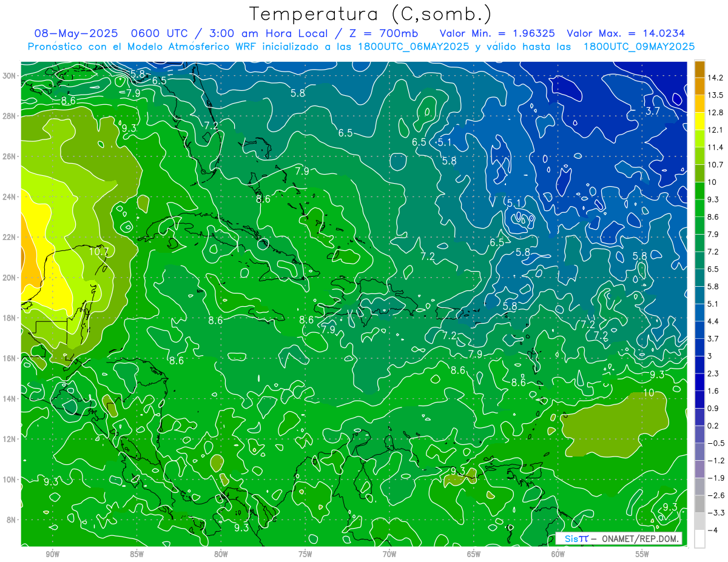Viewport: 728px width, 562px height.
Task: Click the colorbar label "-2.6"
Action: (715, 495)
